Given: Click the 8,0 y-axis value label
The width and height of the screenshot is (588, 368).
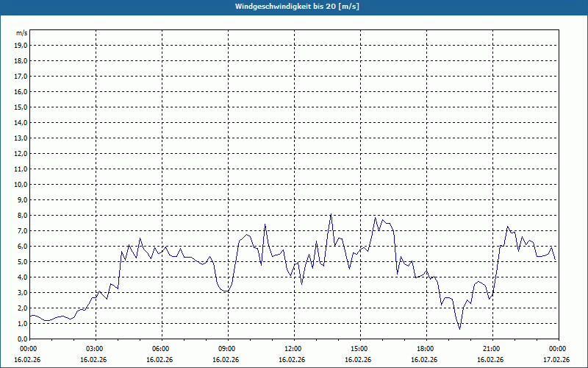Looking at the screenshot, I should pos(21,215).
